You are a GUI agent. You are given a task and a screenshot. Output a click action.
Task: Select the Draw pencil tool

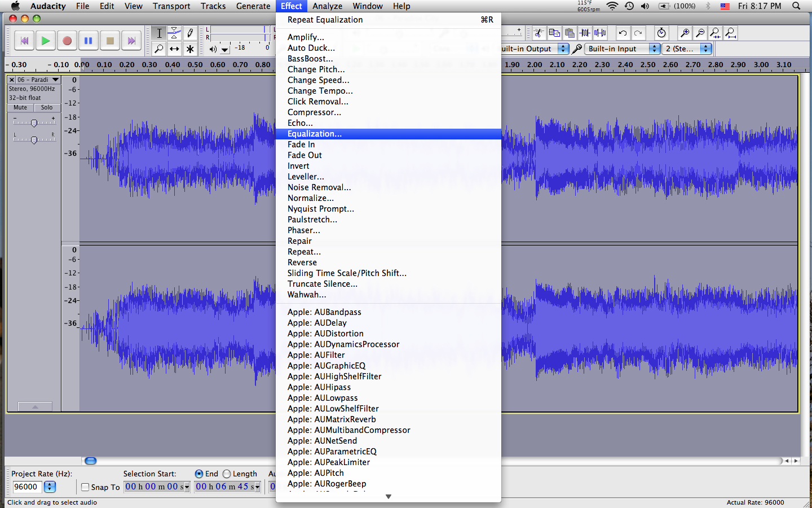point(190,33)
